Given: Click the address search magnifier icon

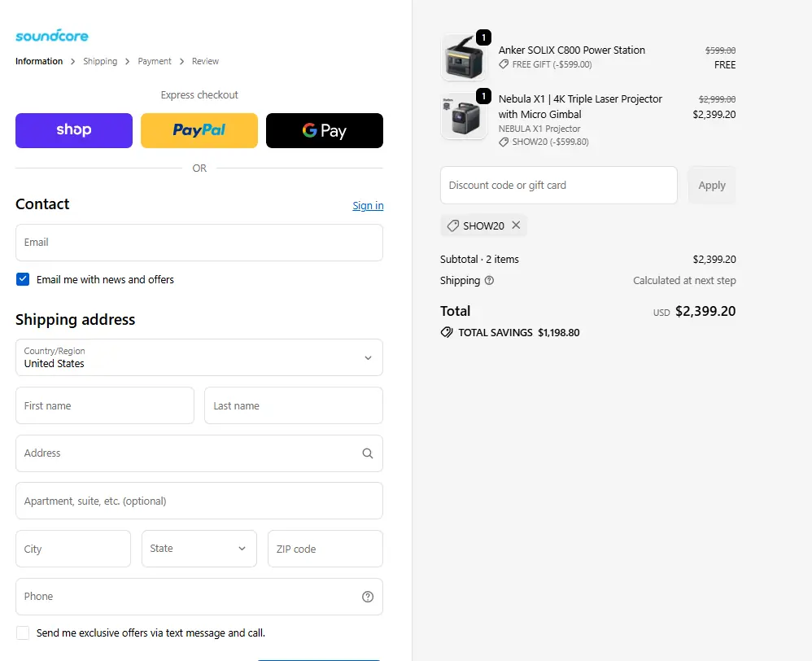Looking at the screenshot, I should 368,454.
